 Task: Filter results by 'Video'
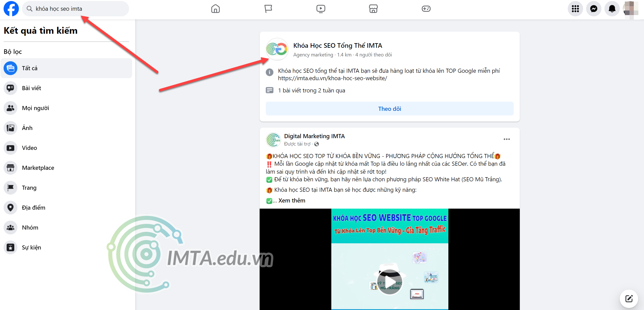(67, 148)
